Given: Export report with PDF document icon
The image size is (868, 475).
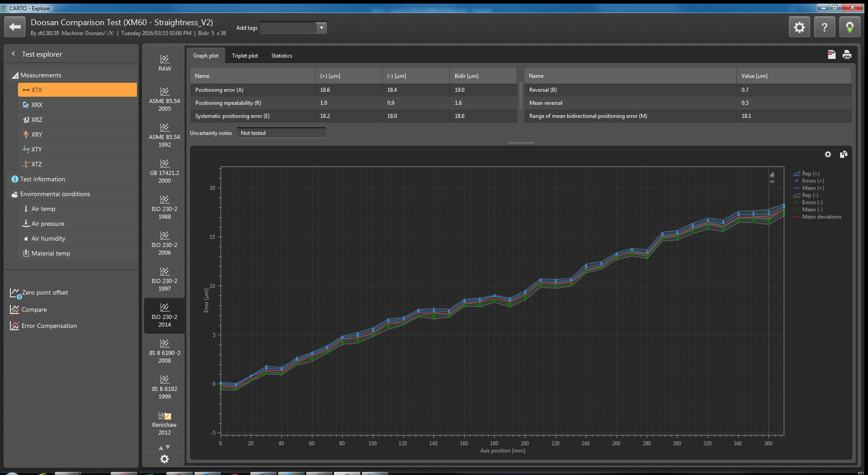Looking at the screenshot, I should point(832,54).
